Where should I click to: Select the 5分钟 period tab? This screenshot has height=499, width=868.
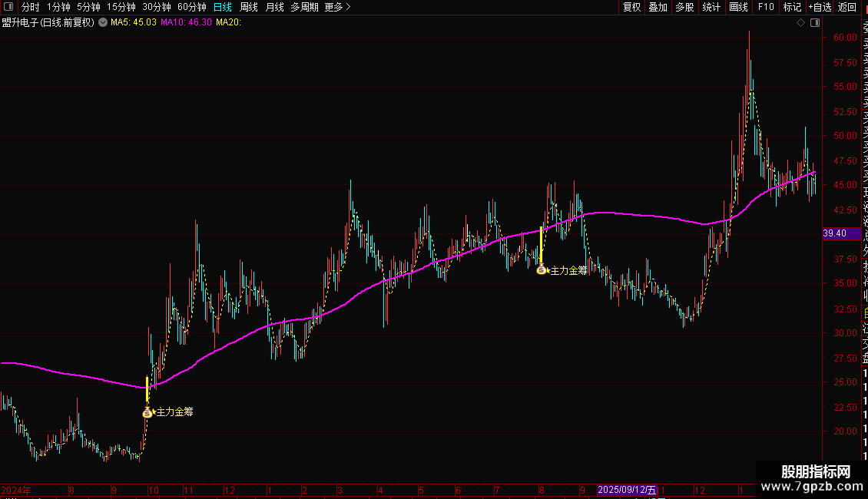coord(88,7)
